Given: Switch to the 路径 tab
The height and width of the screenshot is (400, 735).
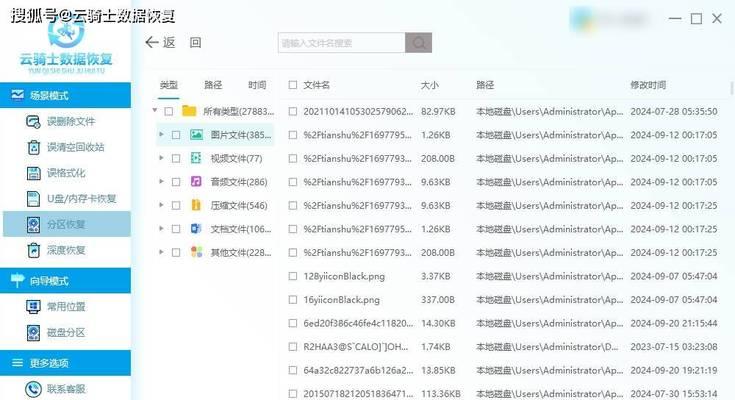Looking at the screenshot, I should click(213, 85).
